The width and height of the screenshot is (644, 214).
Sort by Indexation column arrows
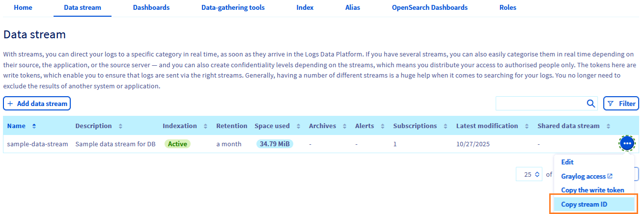(205, 126)
